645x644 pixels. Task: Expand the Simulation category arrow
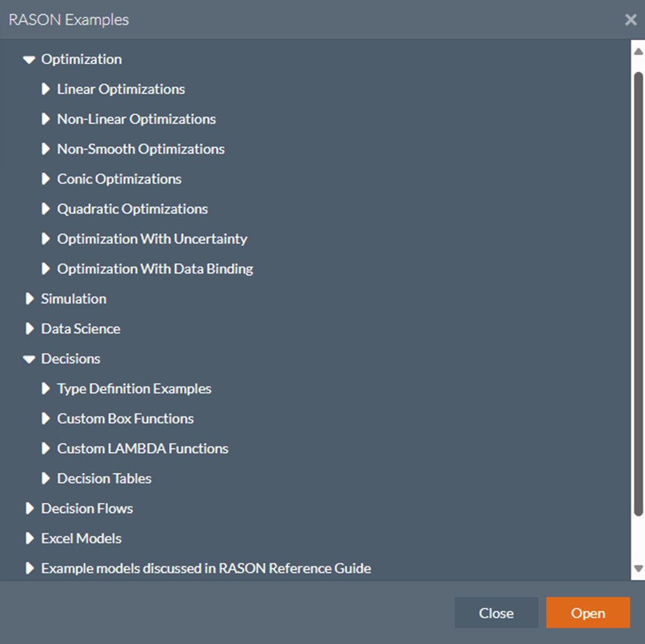29,299
